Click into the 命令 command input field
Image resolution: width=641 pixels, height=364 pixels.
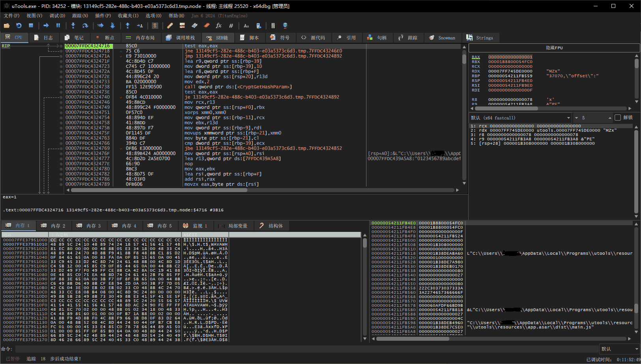point(306,349)
